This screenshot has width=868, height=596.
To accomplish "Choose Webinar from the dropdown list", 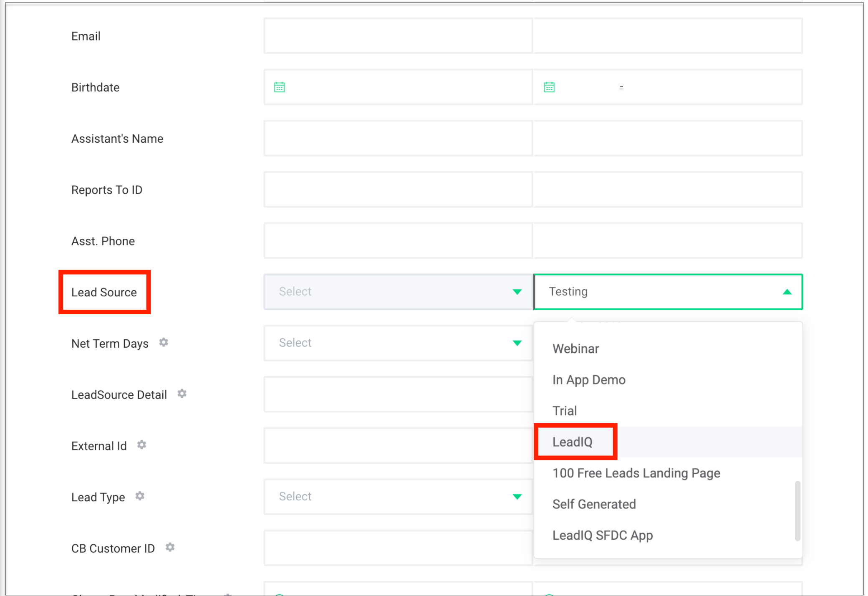I will 575,349.
